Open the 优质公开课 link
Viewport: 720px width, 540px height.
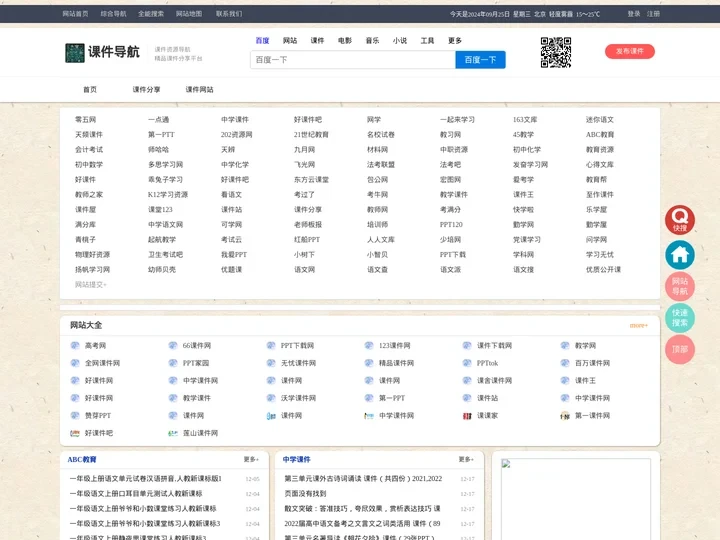click(x=603, y=270)
